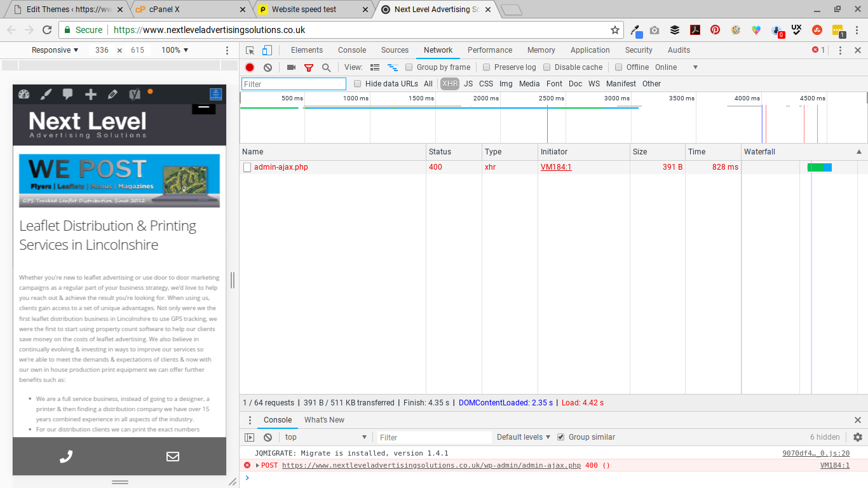Toggle the red filter funnel icon

[x=309, y=67]
